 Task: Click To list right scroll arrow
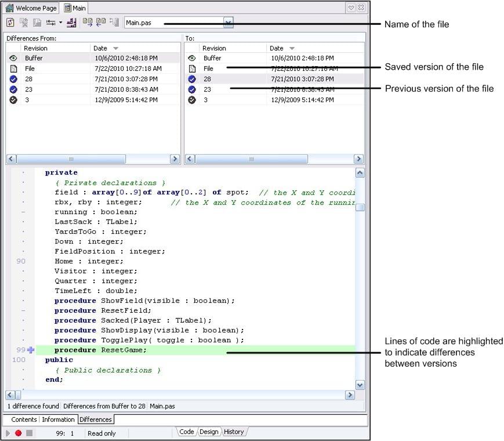(x=358, y=159)
